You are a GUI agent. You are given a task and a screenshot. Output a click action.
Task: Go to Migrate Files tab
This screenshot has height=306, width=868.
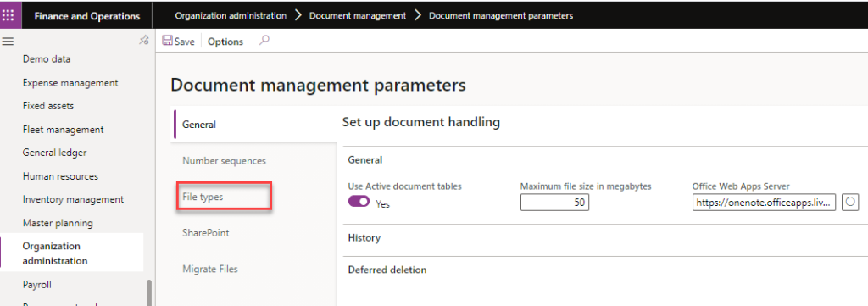[210, 269]
